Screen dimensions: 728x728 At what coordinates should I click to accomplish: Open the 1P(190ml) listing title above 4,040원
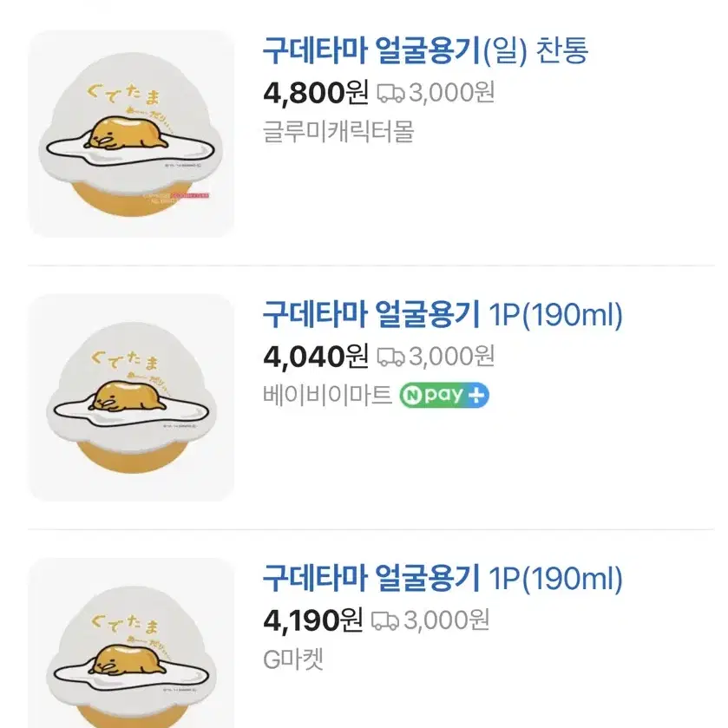tap(443, 315)
